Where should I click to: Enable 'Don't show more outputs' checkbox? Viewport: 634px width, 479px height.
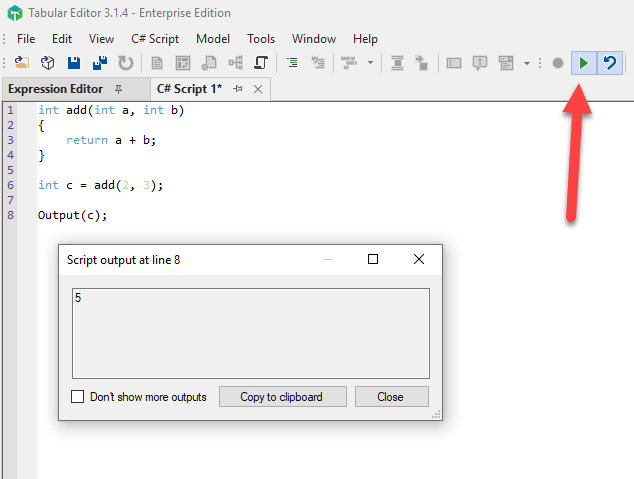click(x=78, y=397)
